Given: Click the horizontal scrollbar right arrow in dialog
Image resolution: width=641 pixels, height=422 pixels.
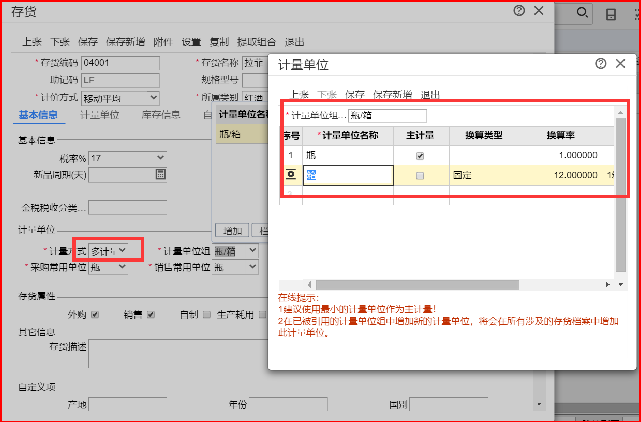Looking at the screenshot, I should point(607,284).
